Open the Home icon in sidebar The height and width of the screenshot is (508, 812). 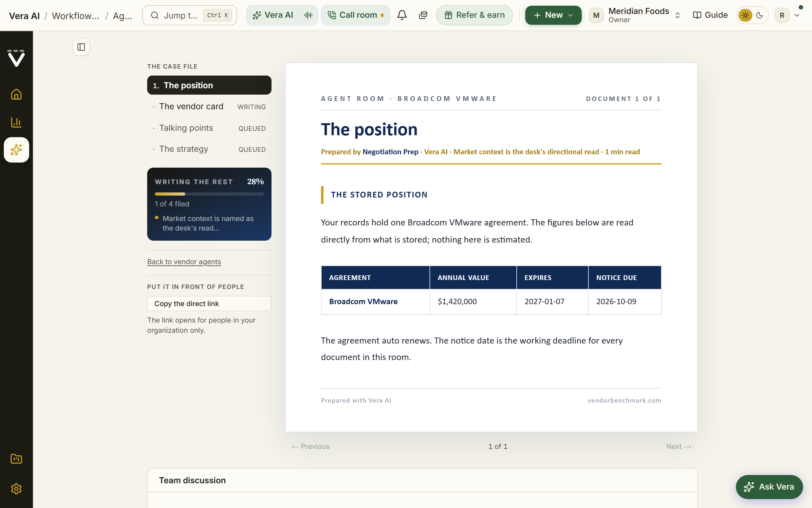tap(16, 94)
